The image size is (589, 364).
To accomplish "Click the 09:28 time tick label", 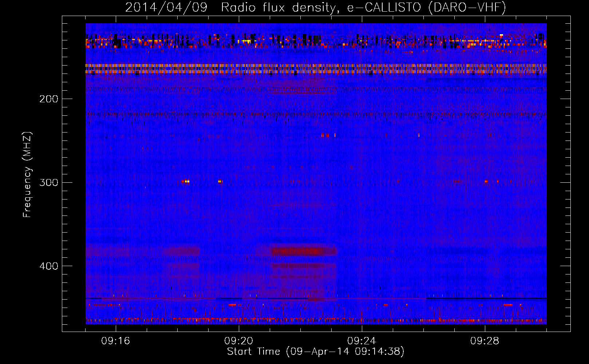I will tap(485, 341).
